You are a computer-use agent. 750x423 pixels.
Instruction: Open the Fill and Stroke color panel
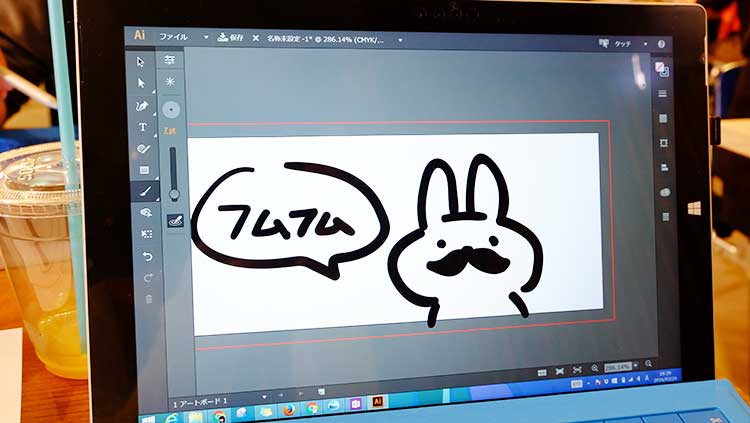click(x=662, y=69)
